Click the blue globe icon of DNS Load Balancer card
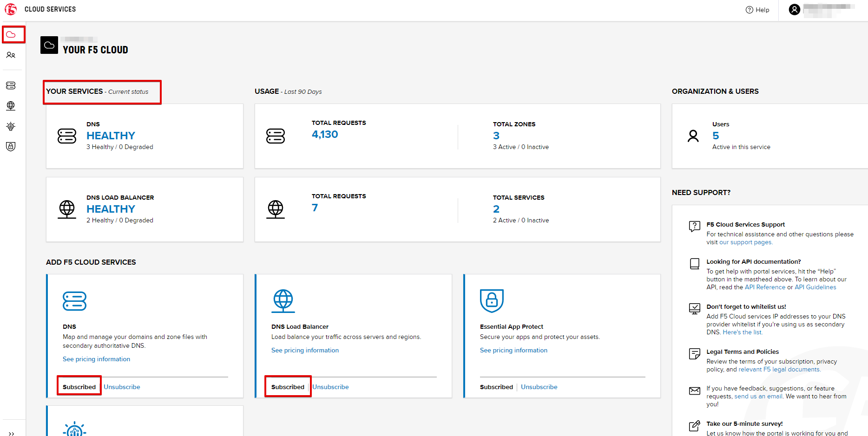This screenshot has height=436, width=868. pyautogui.click(x=283, y=301)
